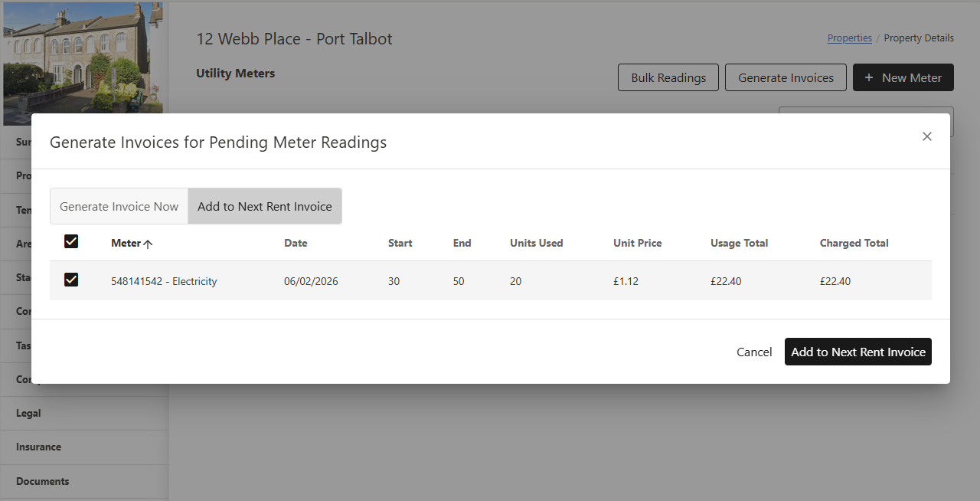Sort by the Charged Total column
The image size is (980, 501).
point(854,243)
